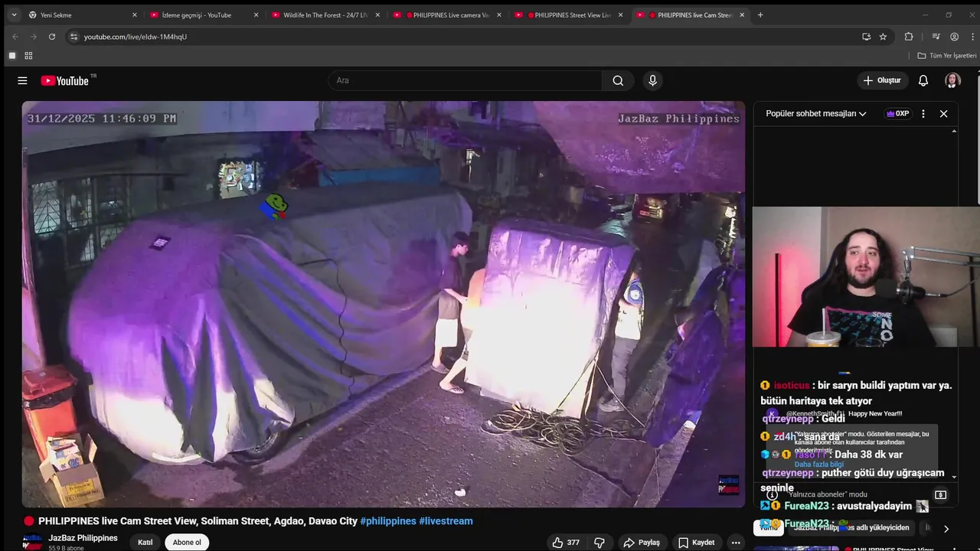Screen dimensions: 980x551
Task: Reload the current page
Action: point(52,36)
